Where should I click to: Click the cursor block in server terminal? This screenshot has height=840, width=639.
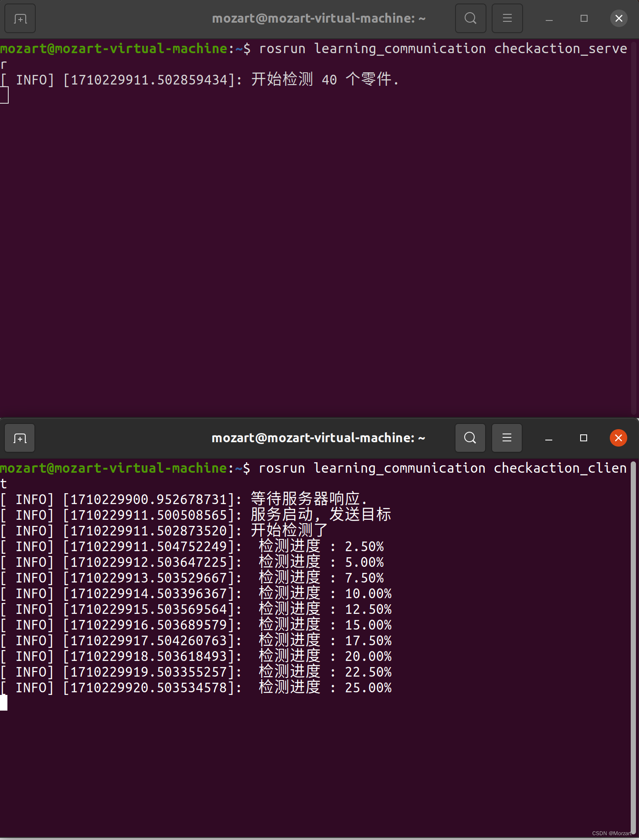(4, 95)
